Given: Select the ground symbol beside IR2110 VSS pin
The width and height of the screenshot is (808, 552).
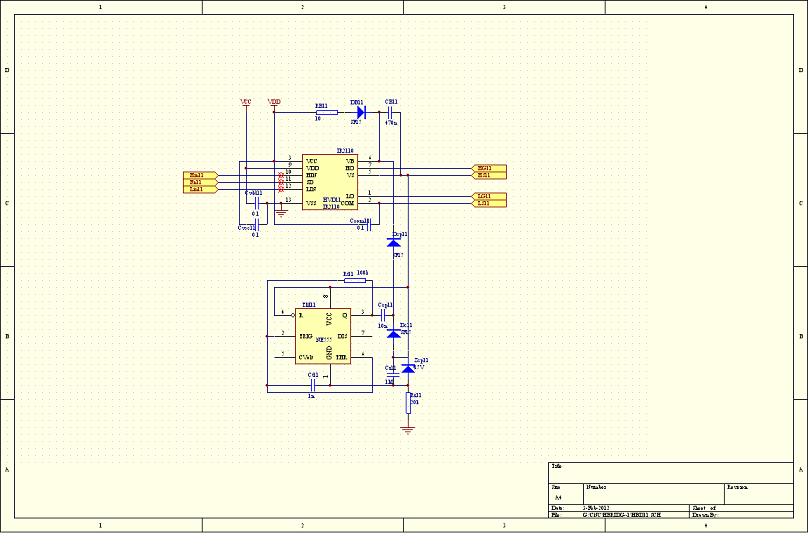Looking at the screenshot, I should (281, 212).
